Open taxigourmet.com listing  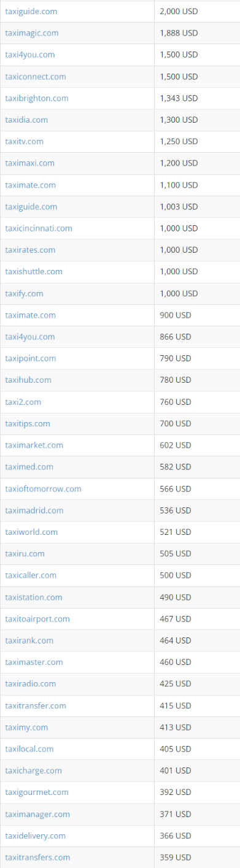[x=37, y=792]
